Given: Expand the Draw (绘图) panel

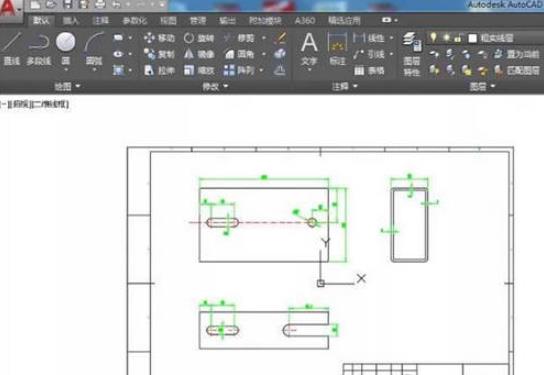Looking at the screenshot, I should (67, 86).
